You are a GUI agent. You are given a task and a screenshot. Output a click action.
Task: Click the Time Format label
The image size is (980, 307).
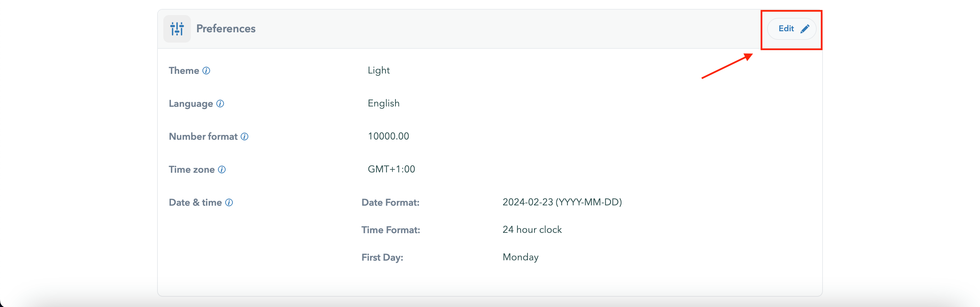coord(390,230)
